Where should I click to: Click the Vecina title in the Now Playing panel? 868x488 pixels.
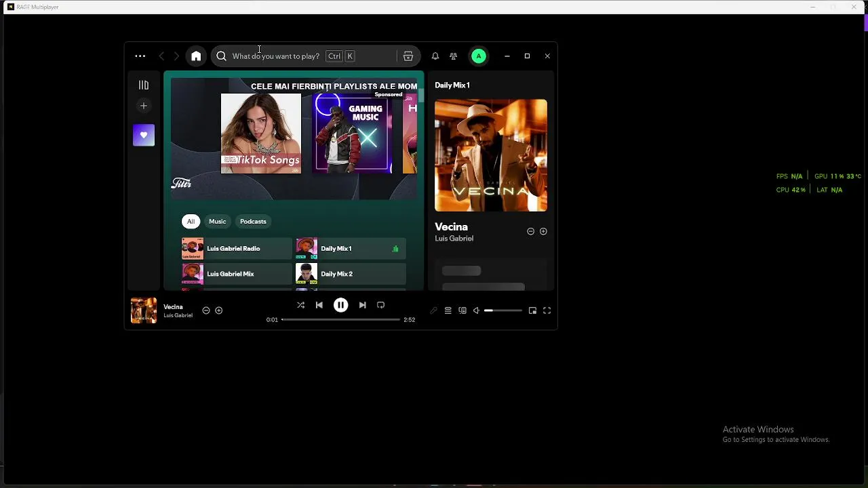(452, 227)
